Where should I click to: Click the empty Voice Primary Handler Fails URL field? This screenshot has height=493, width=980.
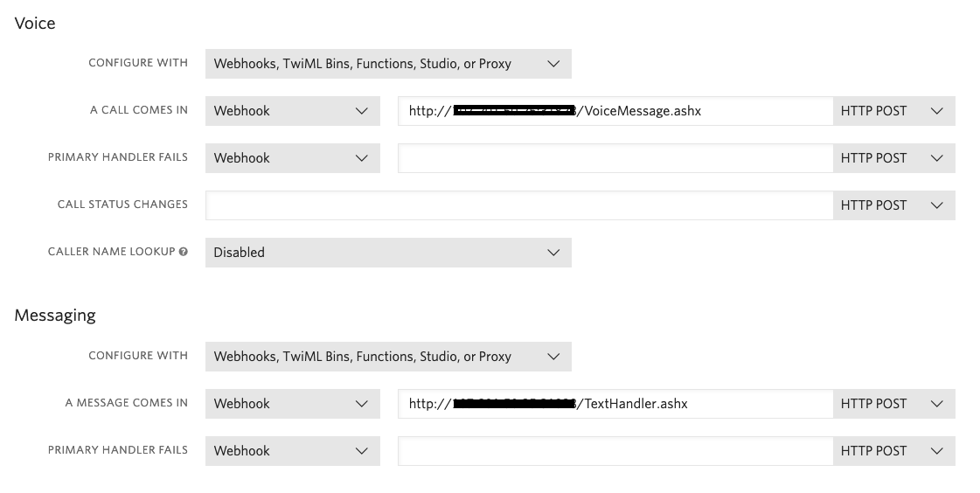(615, 158)
